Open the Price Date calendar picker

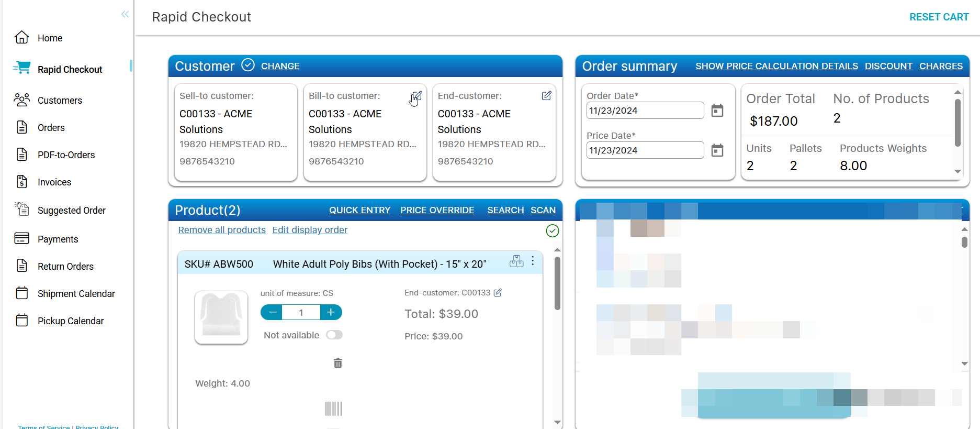coord(717,150)
